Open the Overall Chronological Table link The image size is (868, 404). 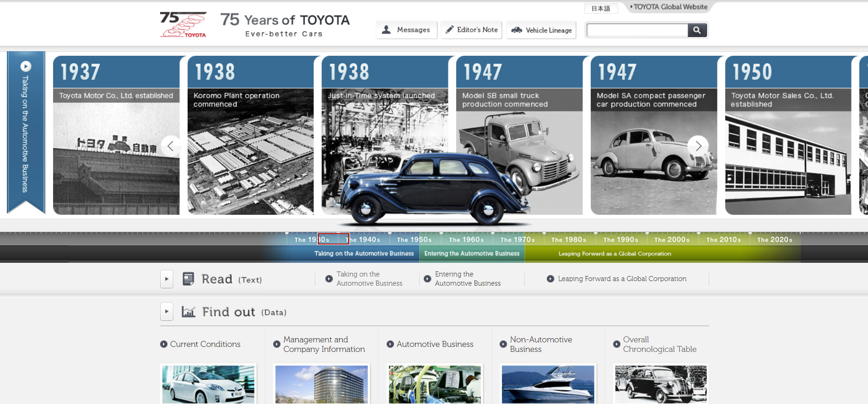[x=659, y=344]
